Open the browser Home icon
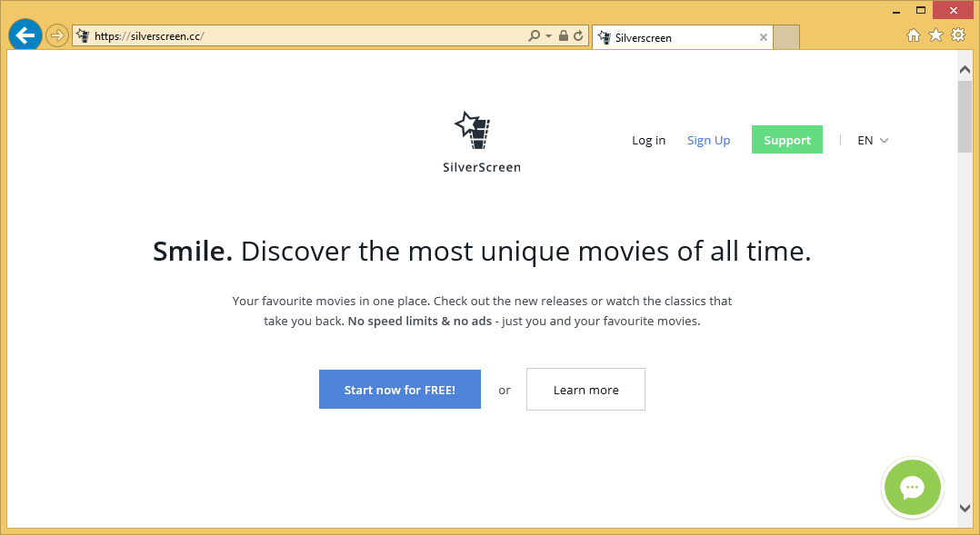 tap(915, 35)
